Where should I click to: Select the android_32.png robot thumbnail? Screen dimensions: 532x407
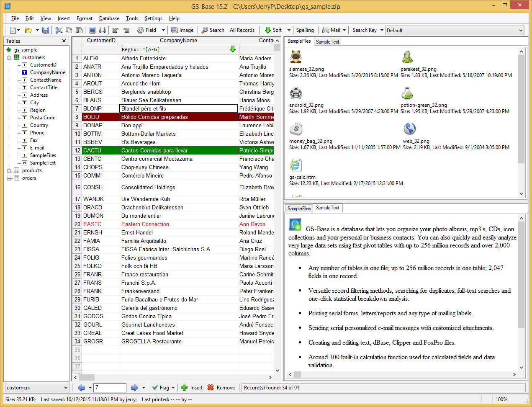coord(296,93)
